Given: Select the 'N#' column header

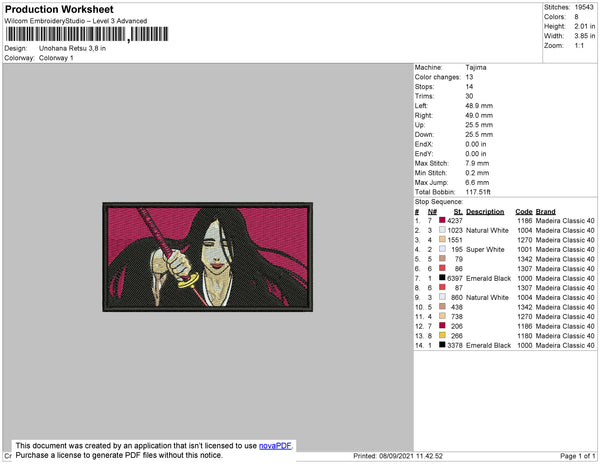Looking at the screenshot, I should [432, 212].
